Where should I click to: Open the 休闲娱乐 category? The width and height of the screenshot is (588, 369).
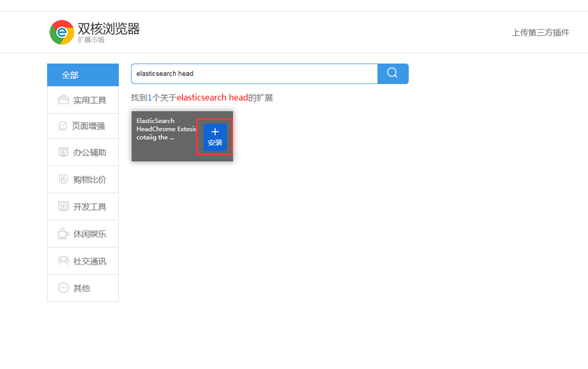point(83,233)
